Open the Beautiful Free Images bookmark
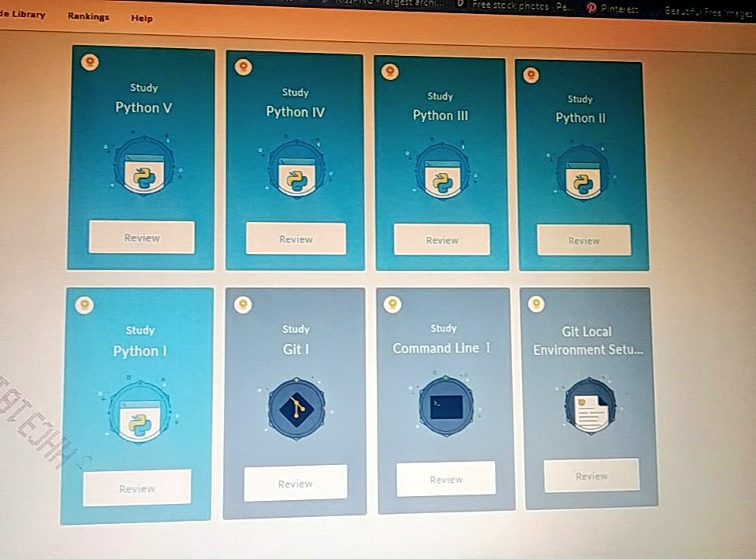 pyautogui.click(x=709, y=12)
